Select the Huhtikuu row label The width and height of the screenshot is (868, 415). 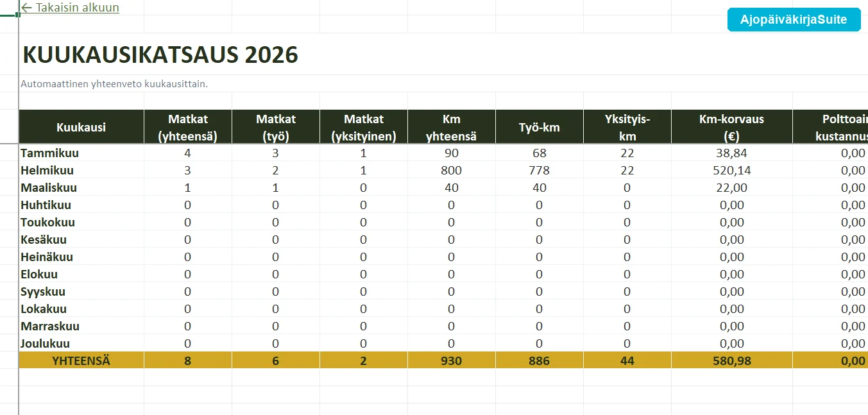pos(46,205)
